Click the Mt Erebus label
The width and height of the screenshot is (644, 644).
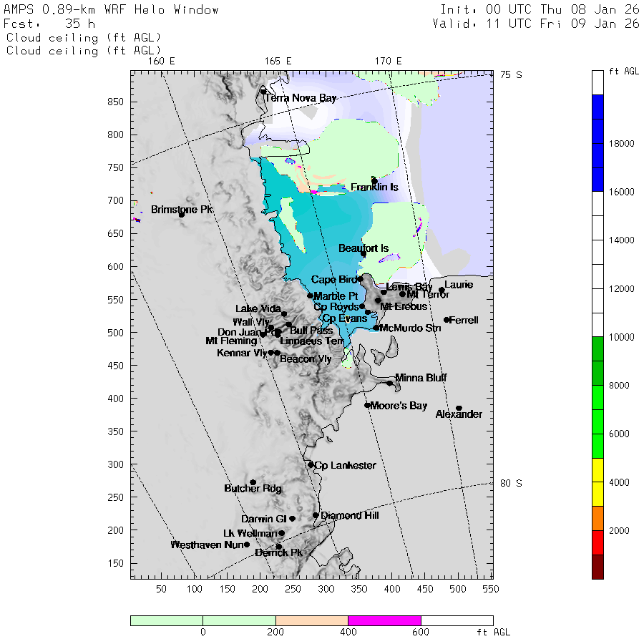tap(404, 306)
